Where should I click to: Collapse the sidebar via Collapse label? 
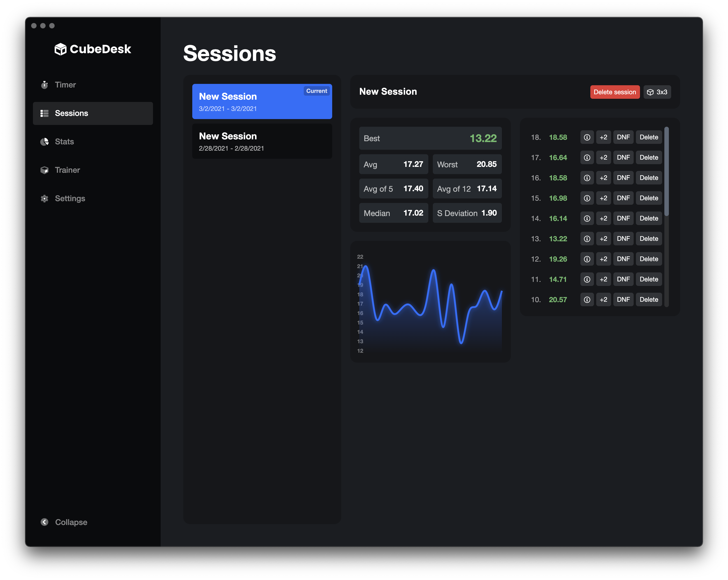pos(71,522)
